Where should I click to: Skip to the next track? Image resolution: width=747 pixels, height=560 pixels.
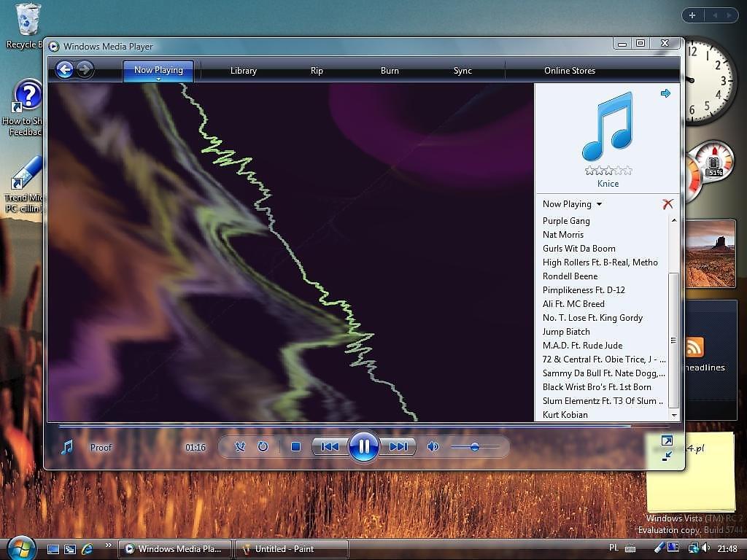point(398,447)
